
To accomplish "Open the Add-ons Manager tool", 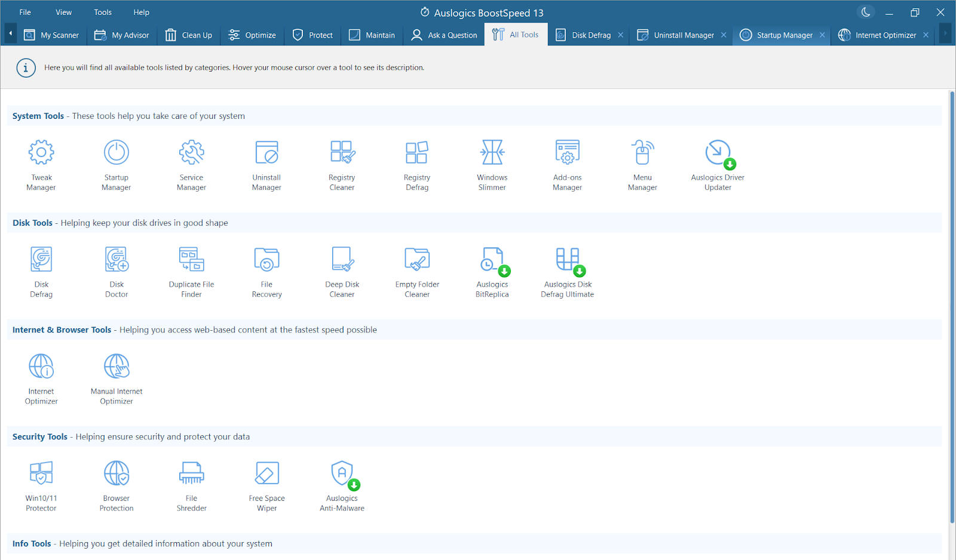I will pos(568,165).
